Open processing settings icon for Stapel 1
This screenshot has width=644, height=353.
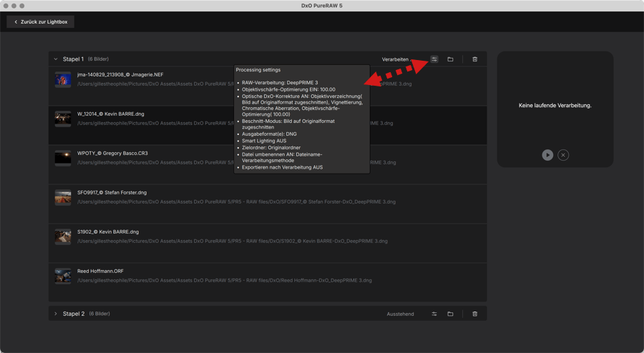pos(434,59)
